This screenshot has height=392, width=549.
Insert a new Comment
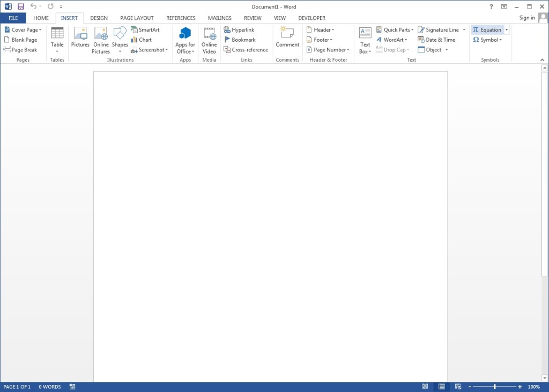pyautogui.click(x=287, y=40)
